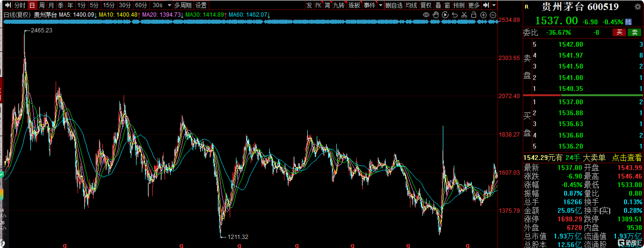Viewport: 644px width, 248px height.
Task: Click the green 卖 sell button
Action: click(x=635, y=33)
